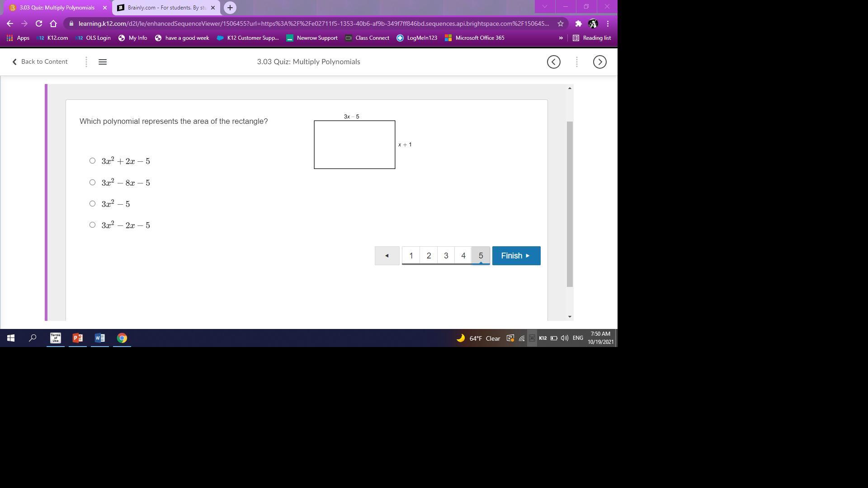This screenshot has width=868, height=488.
Task: Reload the page in Chrome
Action: coord(39,23)
